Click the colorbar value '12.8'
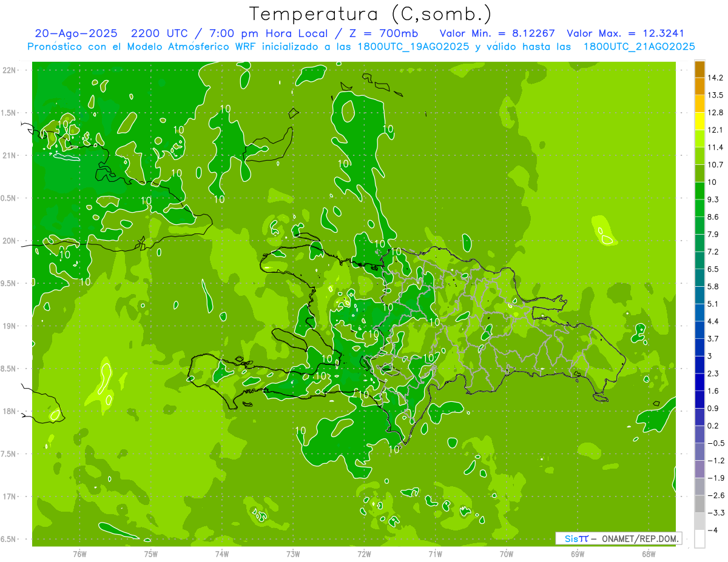728x562 pixels. [715, 112]
